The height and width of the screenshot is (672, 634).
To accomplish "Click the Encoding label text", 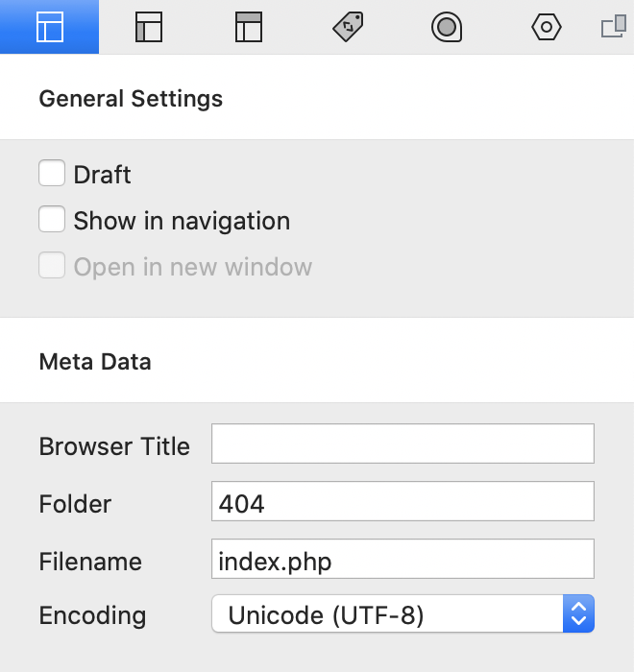I will click(x=92, y=615).
